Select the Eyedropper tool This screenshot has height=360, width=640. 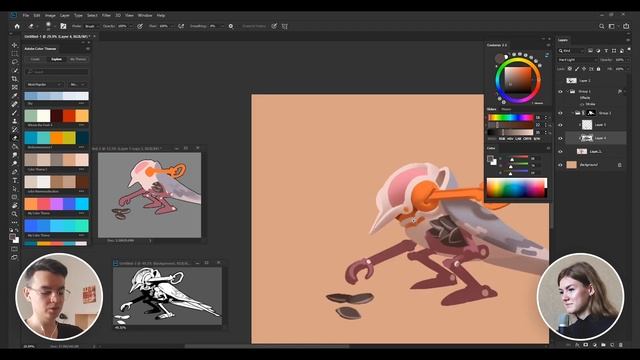coord(15,96)
